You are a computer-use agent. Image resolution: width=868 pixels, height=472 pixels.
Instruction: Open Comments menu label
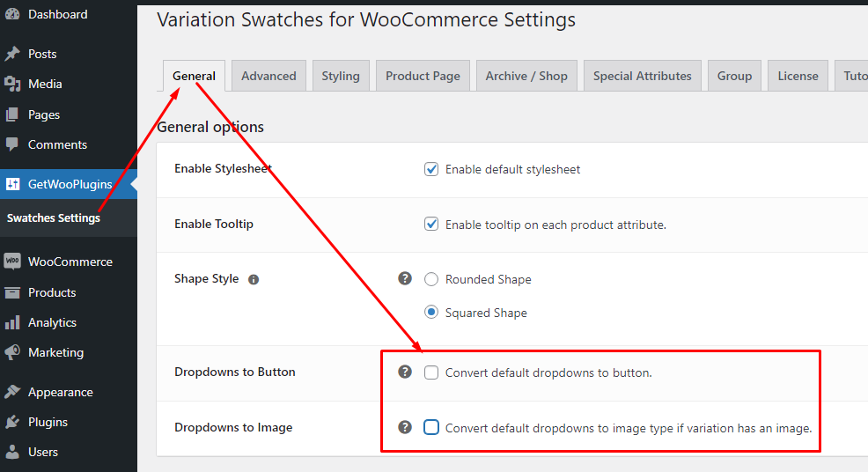click(57, 144)
